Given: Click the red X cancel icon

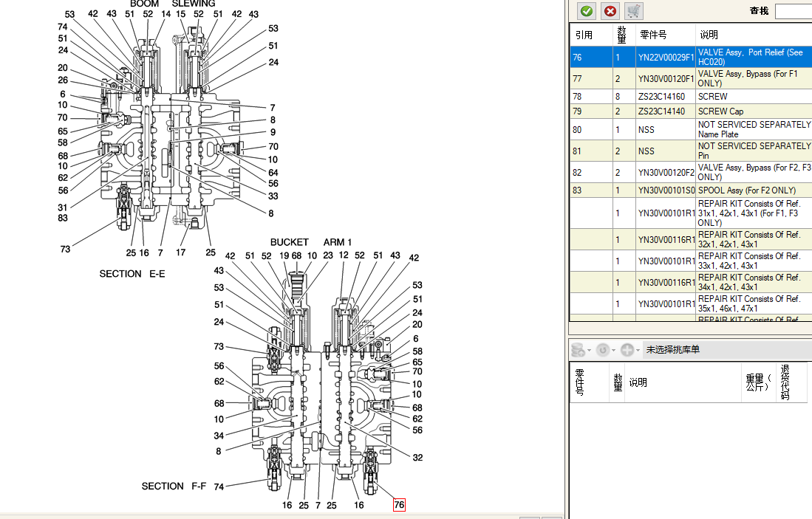Looking at the screenshot, I should (610, 11).
